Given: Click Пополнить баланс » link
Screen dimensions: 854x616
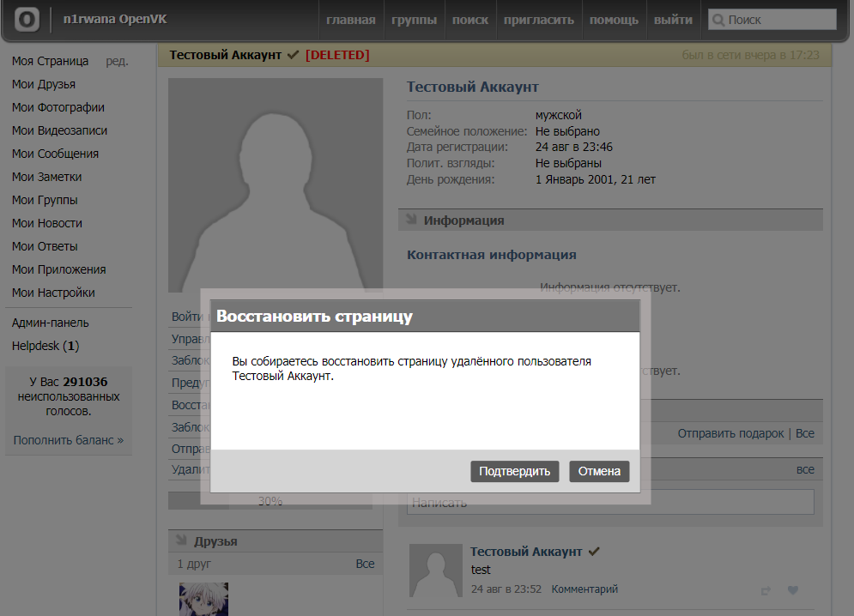Looking at the screenshot, I should pyautogui.click(x=69, y=440).
